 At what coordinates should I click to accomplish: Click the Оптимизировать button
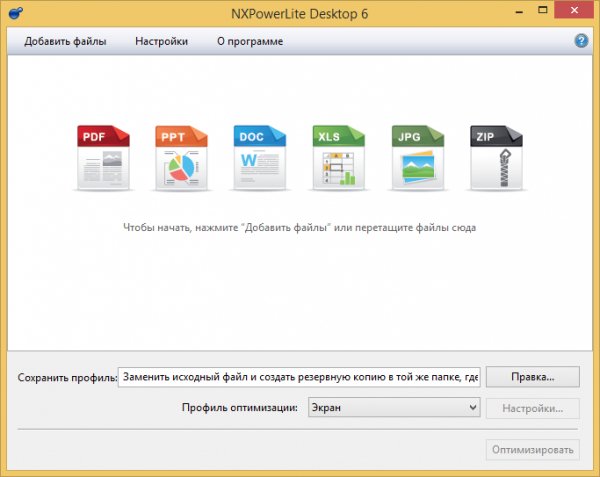533,450
